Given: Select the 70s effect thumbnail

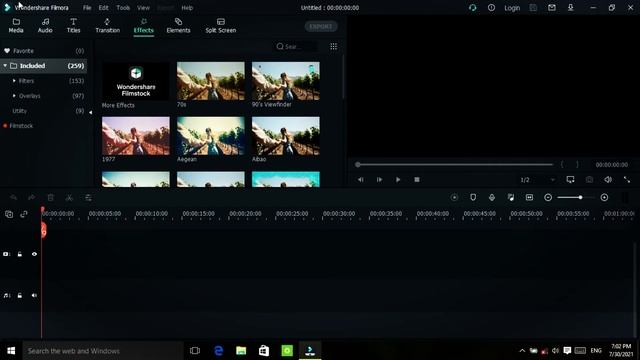Looking at the screenshot, I should click(211, 81).
